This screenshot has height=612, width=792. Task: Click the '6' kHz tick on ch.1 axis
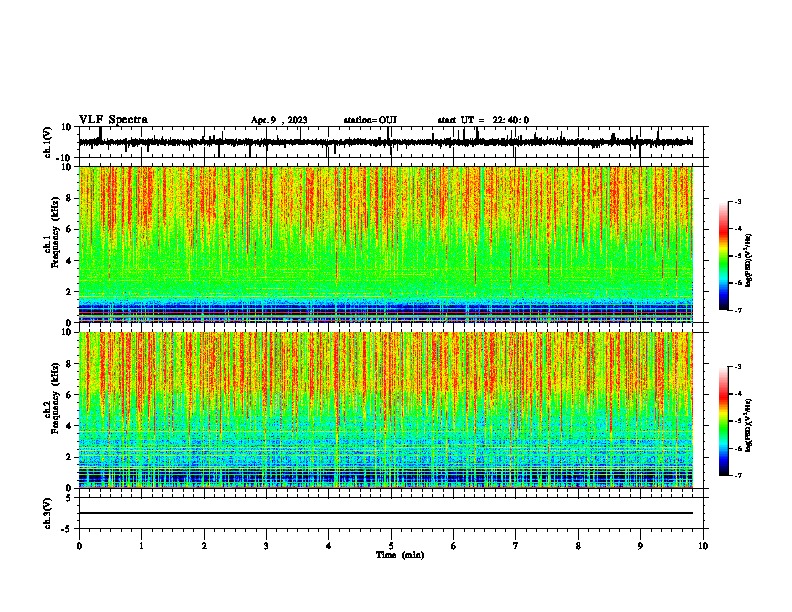(x=69, y=229)
